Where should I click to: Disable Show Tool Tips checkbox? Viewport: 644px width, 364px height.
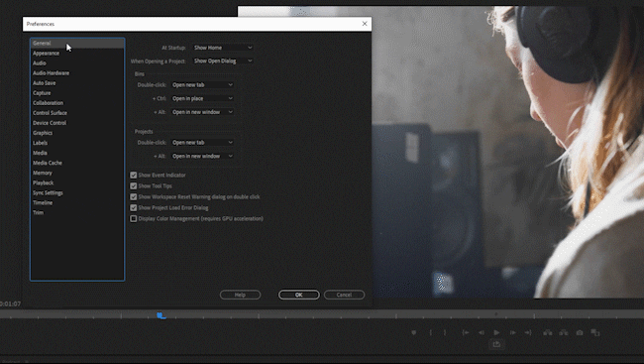(134, 186)
